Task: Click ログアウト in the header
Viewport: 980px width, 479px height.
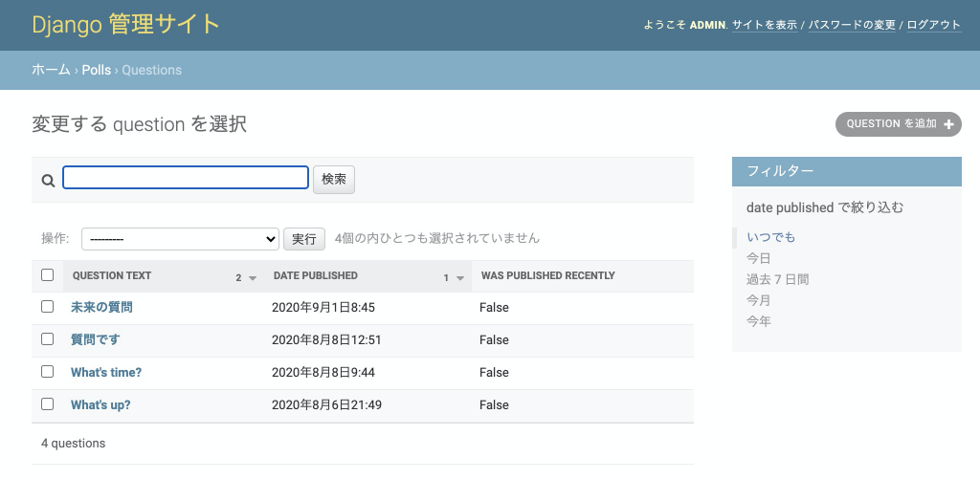Action: (934, 25)
